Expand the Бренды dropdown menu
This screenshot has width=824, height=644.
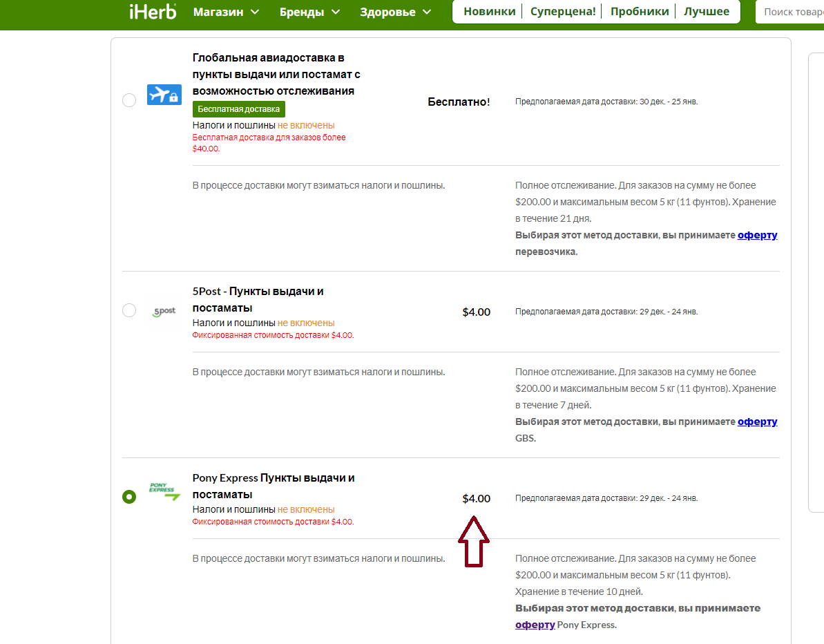point(310,12)
